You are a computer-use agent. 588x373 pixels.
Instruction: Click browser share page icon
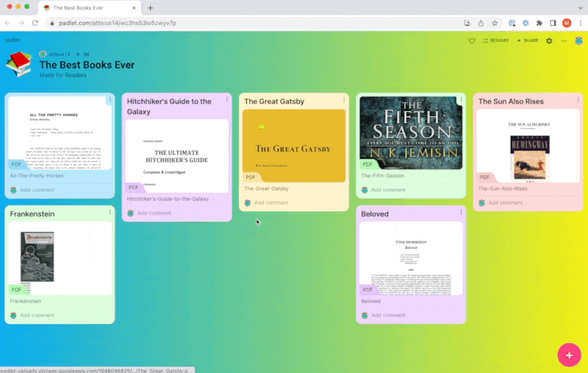pyautogui.click(x=481, y=23)
